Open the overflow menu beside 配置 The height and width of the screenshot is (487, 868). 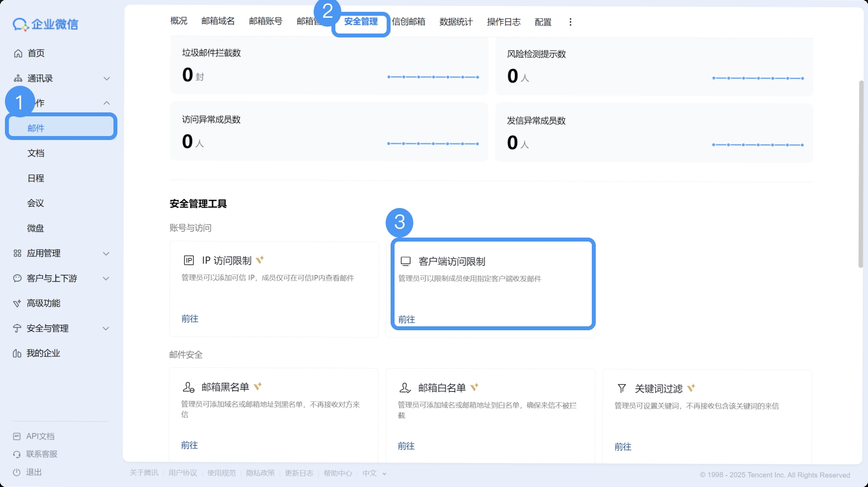pos(570,22)
